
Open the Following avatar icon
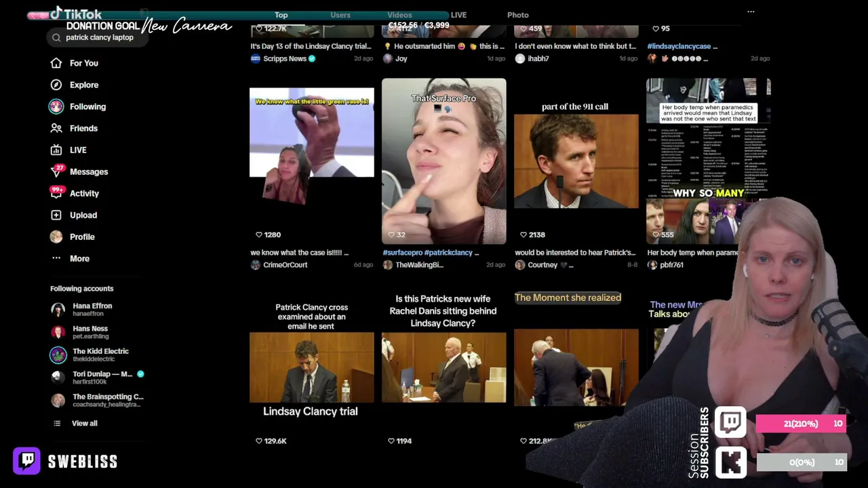pyautogui.click(x=56, y=106)
